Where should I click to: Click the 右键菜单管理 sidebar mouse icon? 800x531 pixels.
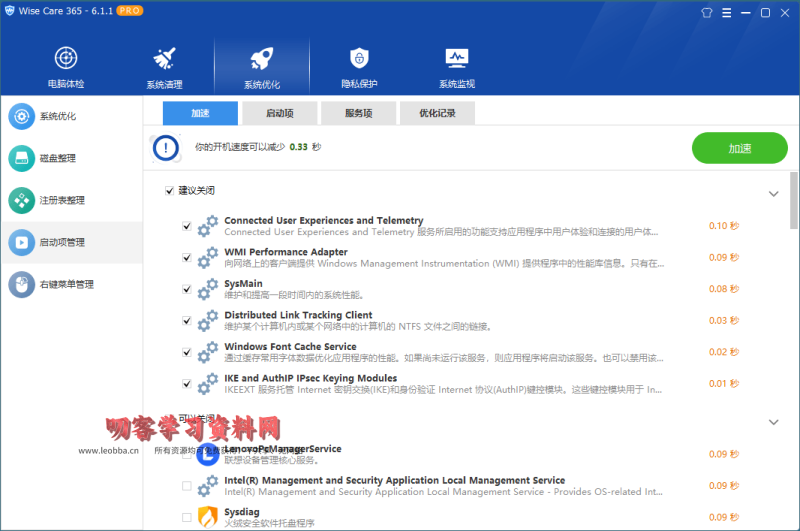(x=21, y=284)
